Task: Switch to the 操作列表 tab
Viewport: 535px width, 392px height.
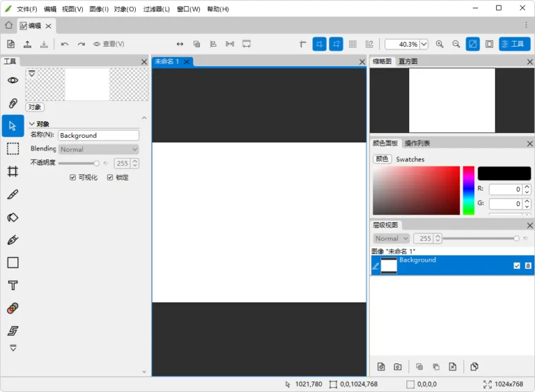Action: click(x=417, y=143)
